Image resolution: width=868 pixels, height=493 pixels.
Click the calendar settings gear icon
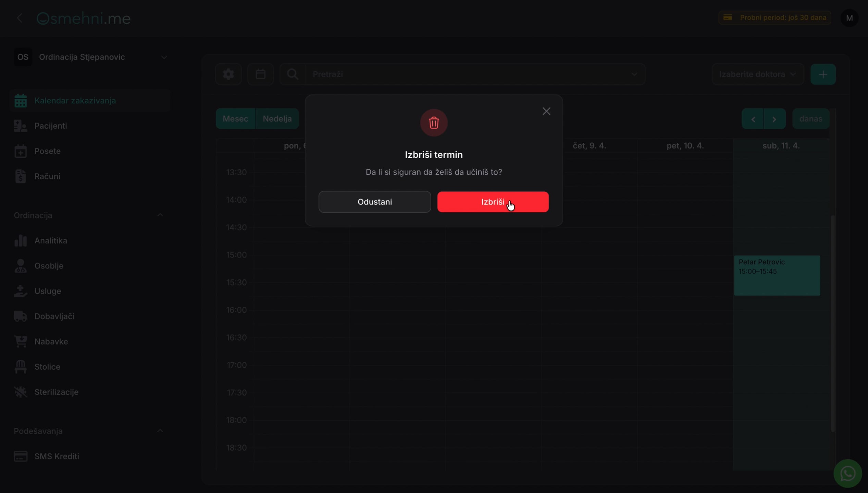click(228, 74)
